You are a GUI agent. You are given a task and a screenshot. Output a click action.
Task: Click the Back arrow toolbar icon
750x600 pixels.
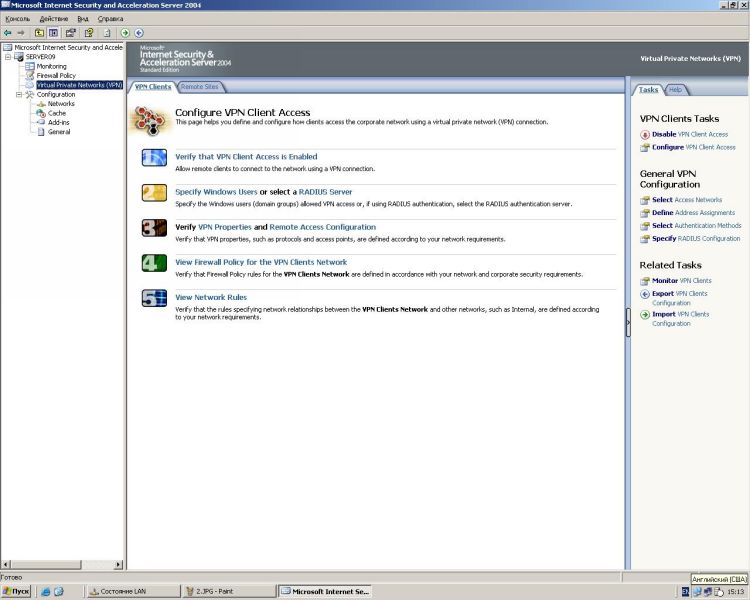click(x=7, y=33)
